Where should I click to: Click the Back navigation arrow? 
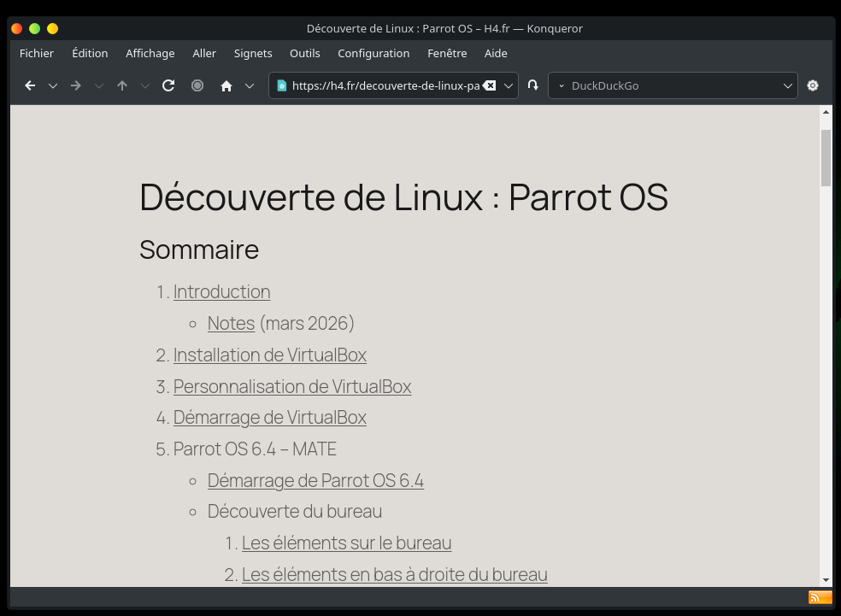tap(30, 85)
